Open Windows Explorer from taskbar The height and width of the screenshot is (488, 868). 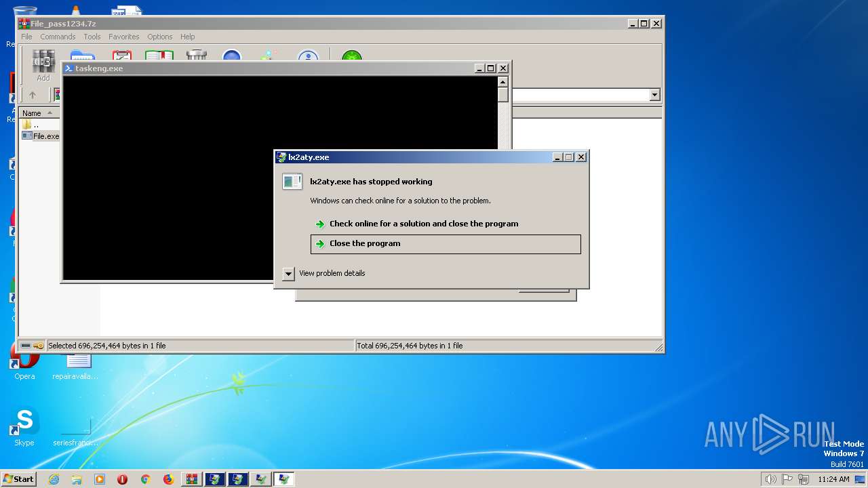(77, 479)
